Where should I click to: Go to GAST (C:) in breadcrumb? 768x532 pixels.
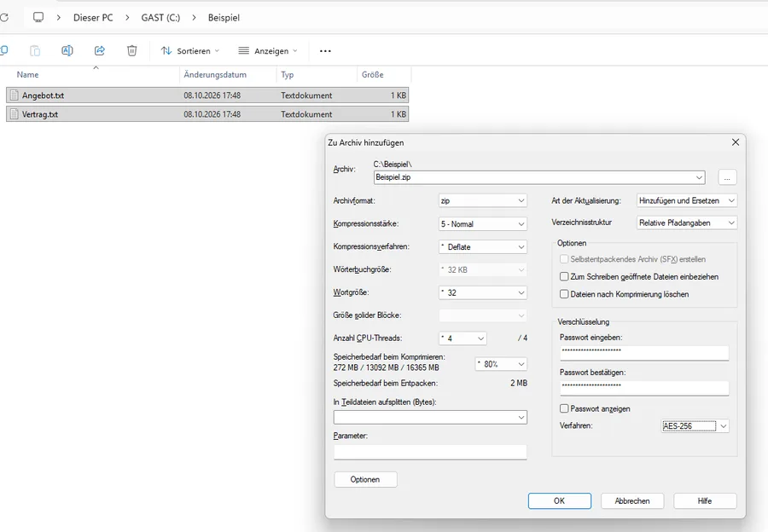pyautogui.click(x=160, y=18)
